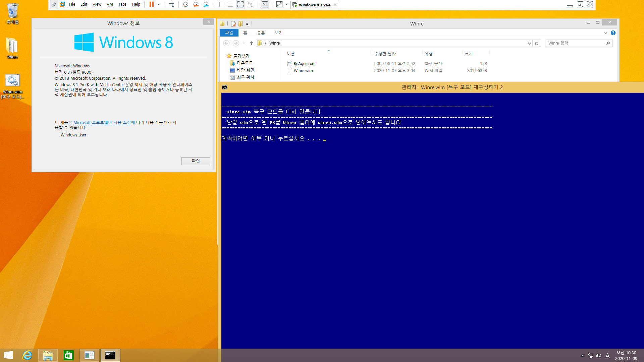Open the quick access toolbar customize dropdown
Viewport: 644px width, 362px height.
point(247,24)
